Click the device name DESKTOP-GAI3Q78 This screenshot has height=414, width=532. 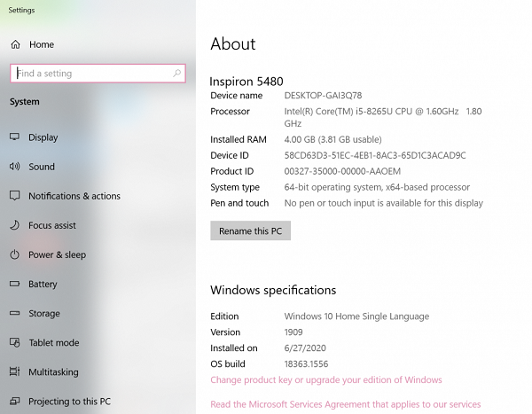(323, 96)
